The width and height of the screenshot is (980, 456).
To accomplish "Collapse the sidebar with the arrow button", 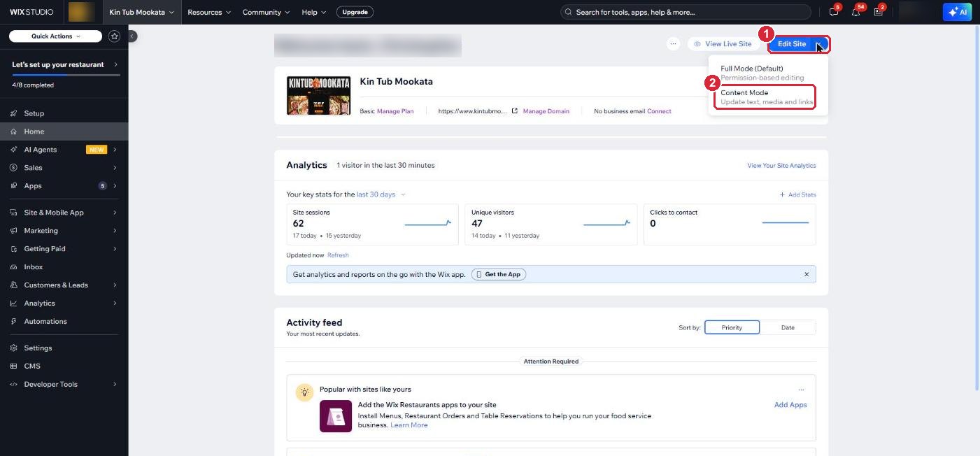I will 132,36.
